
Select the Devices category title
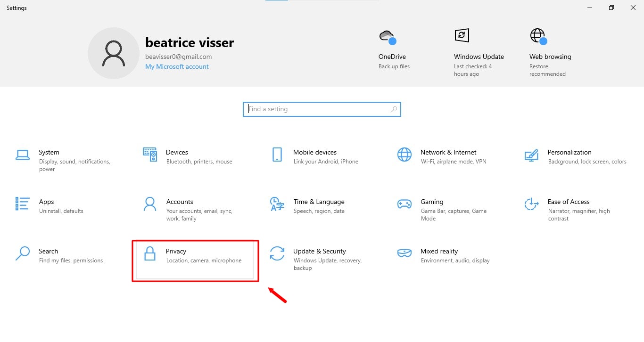[177, 152]
